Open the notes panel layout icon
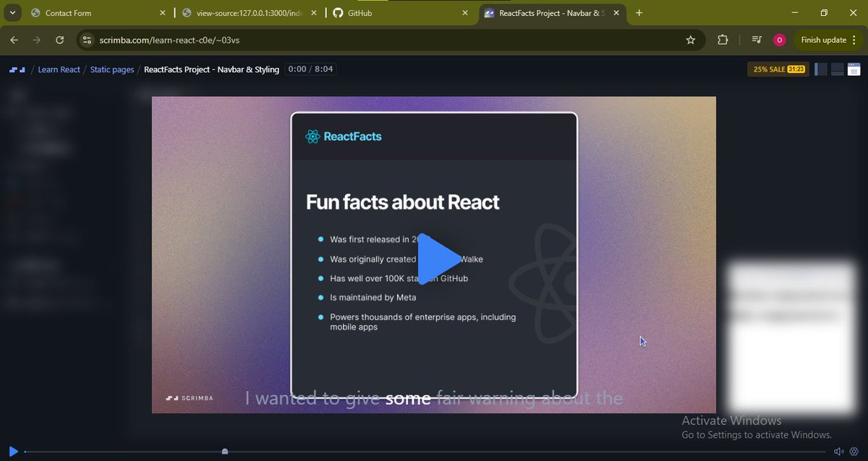 pos(854,69)
